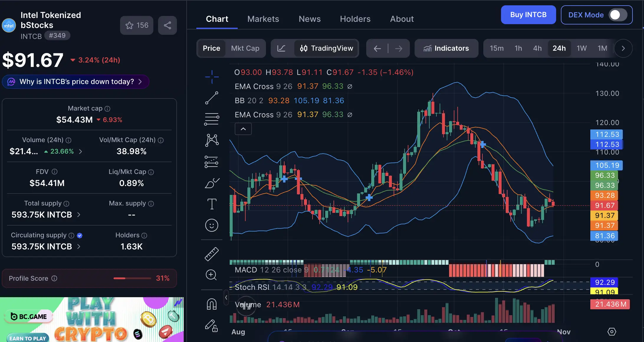Click the redo arrow

pos(399,48)
